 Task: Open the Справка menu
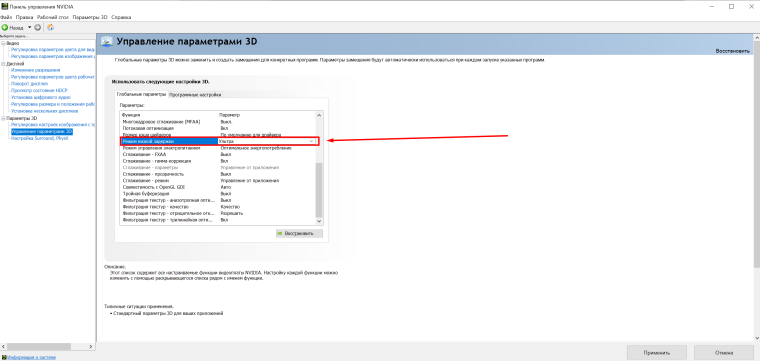coord(121,17)
